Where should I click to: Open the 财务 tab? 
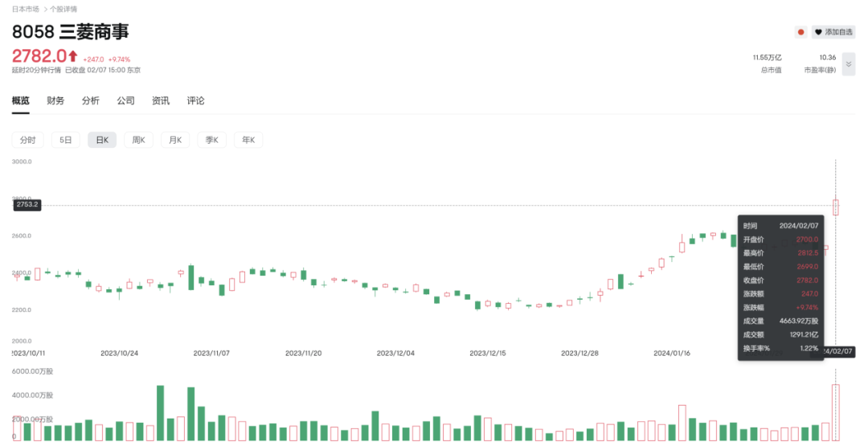click(x=55, y=100)
